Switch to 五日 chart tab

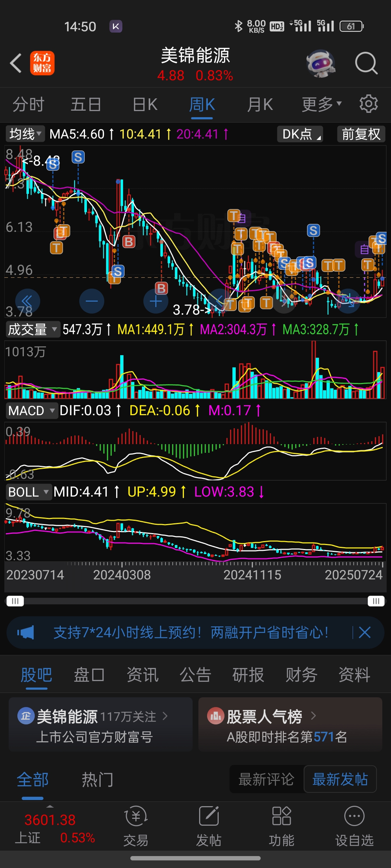pos(86,105)
